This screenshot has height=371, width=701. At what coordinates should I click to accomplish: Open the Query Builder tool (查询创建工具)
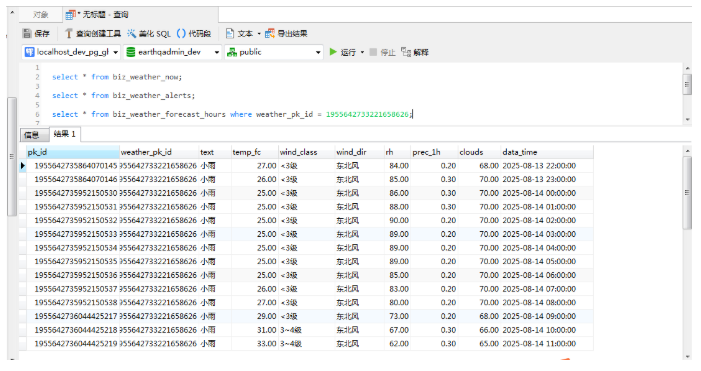pos(93,34)
